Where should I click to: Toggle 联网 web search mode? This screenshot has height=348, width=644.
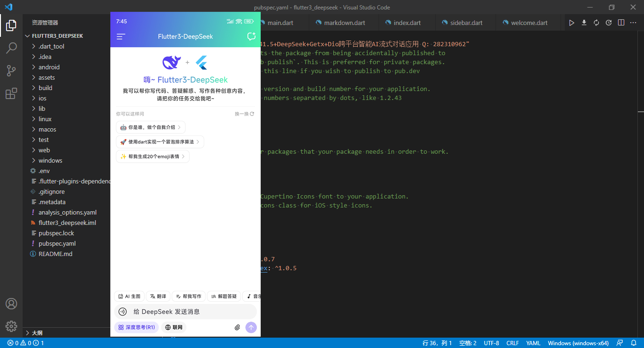pos(173,327)
